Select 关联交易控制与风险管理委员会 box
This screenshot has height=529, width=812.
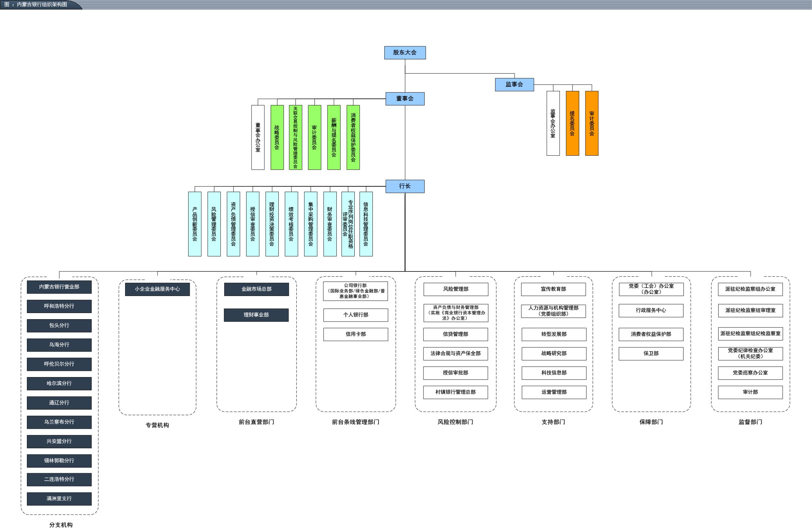pos(295,138)
